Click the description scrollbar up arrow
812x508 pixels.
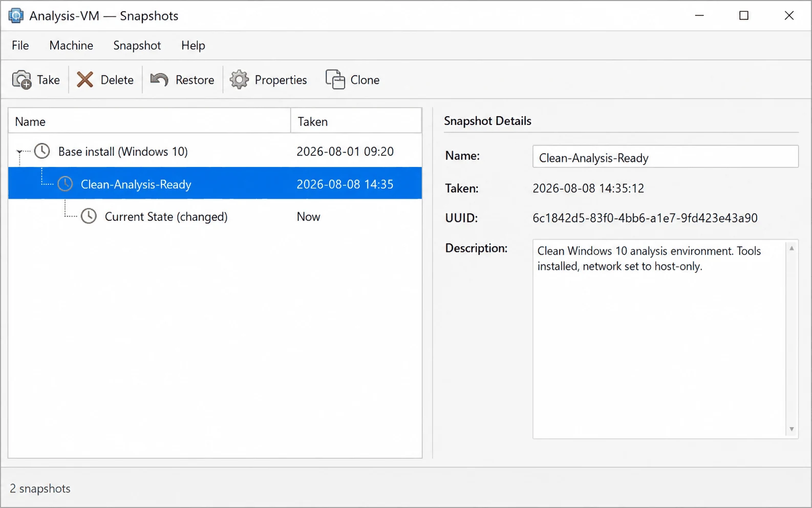click(x=792, y=248)
